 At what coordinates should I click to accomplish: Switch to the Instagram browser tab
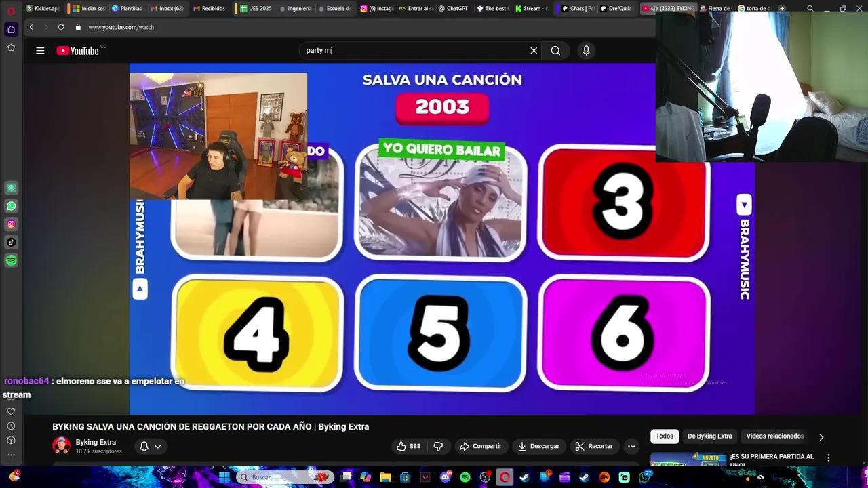click(x=376, y=9)
